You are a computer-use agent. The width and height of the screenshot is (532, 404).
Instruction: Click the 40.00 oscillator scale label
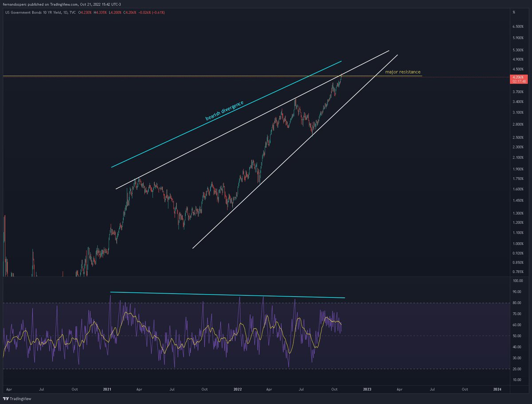tap(518, 347)
